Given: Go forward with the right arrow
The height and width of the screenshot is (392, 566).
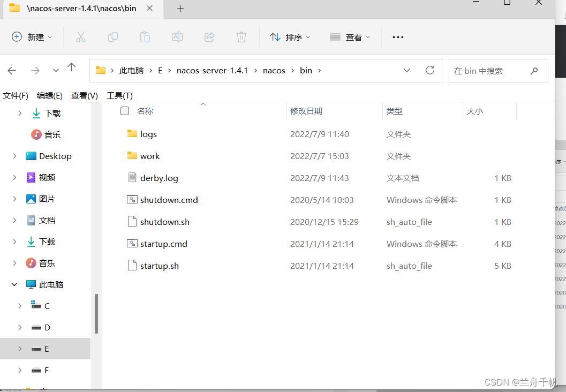Looking at the screenshot, I should [x=35, y=70].
